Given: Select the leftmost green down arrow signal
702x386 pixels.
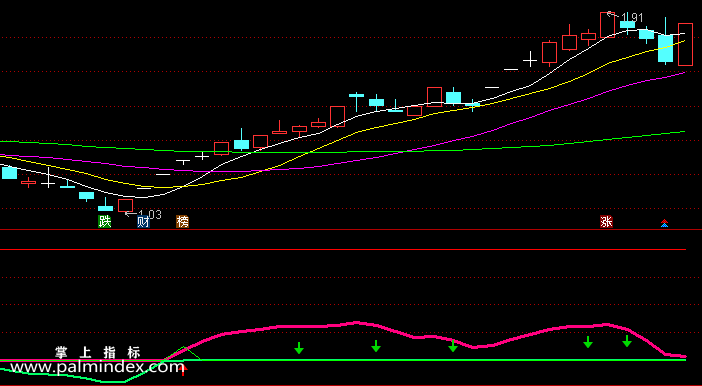Looking at the screenshot, I should point(299,348).
